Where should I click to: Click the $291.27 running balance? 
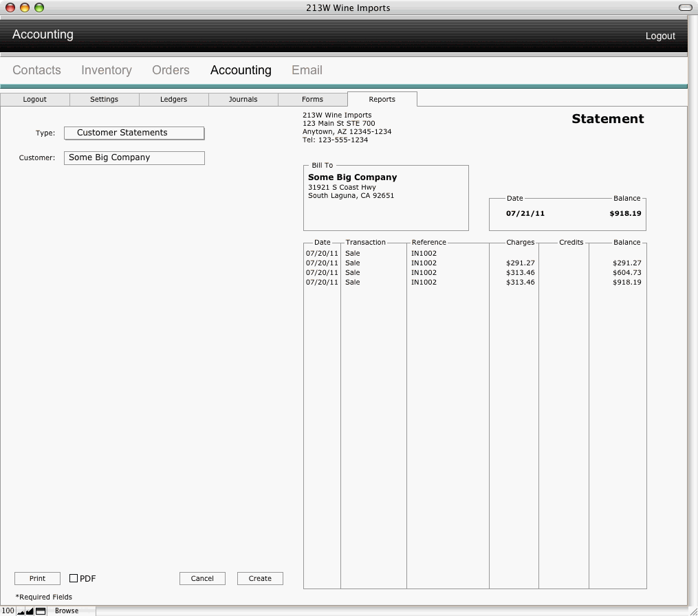coord(626,263)
